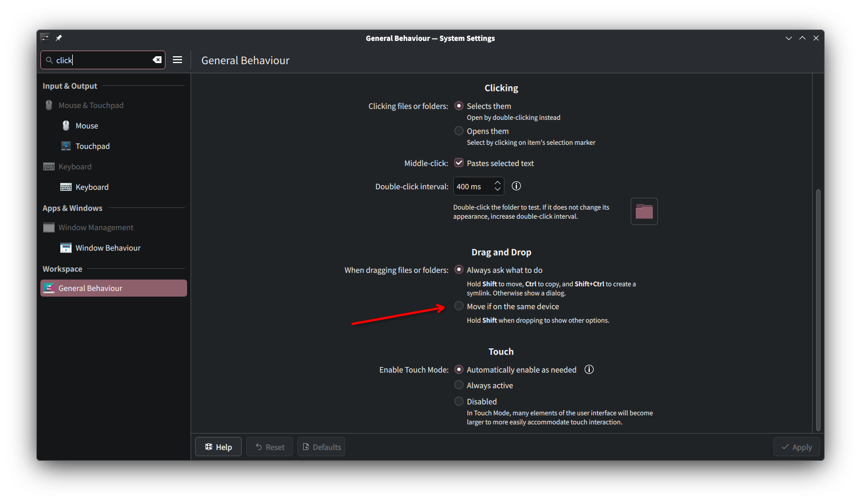
Task: Click the search magnifier icon
Action: (49, 60)
